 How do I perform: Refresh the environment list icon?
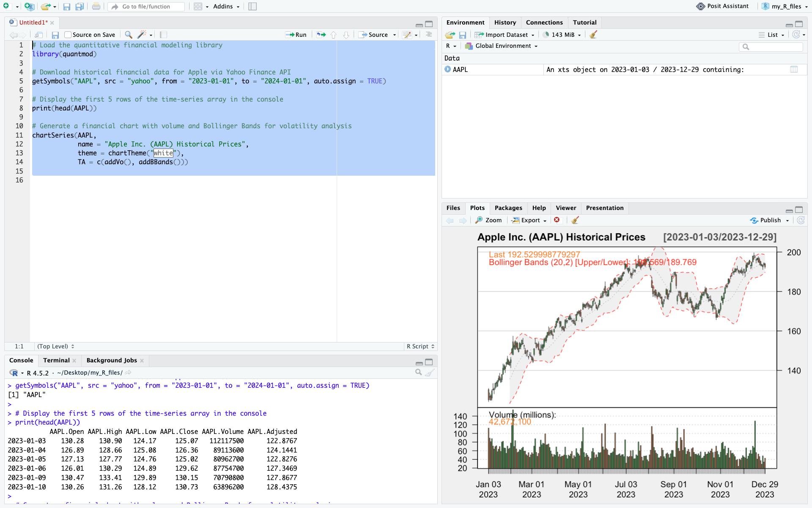796,35
